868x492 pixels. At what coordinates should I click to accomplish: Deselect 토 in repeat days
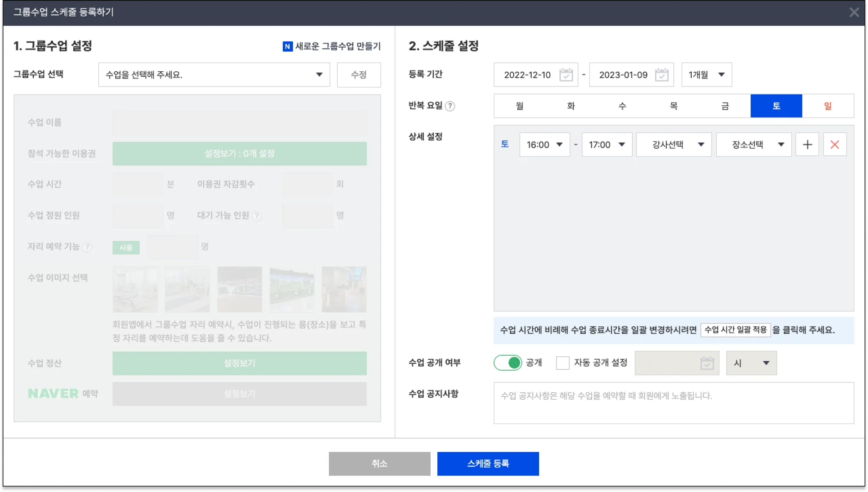[776, 106]
